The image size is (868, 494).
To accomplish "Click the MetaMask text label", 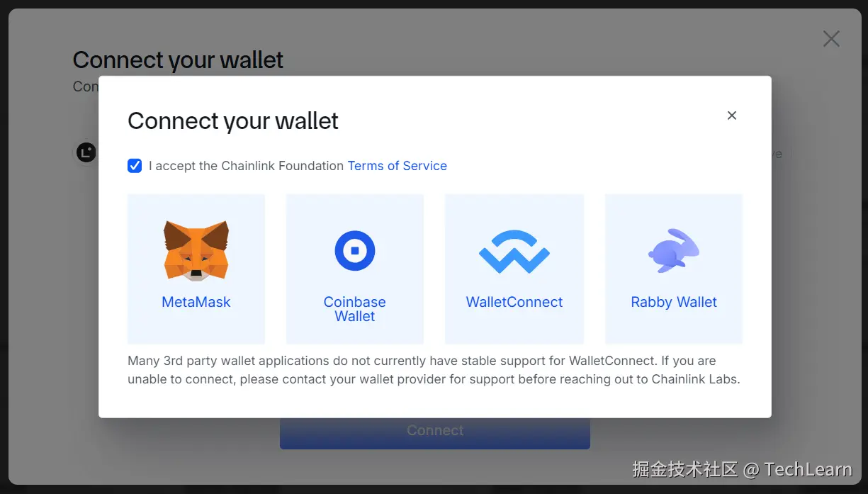I will (x=196, y=302).
